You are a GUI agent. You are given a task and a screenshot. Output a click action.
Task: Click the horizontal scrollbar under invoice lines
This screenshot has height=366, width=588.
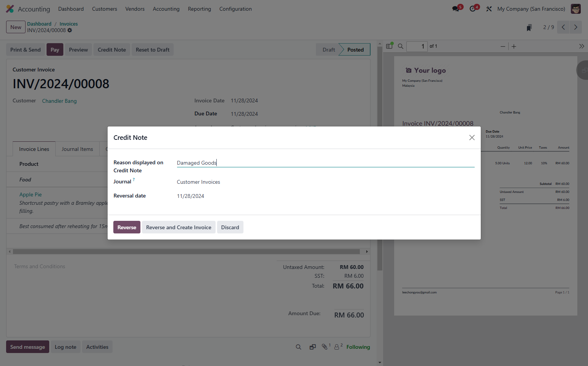point(186,251)
